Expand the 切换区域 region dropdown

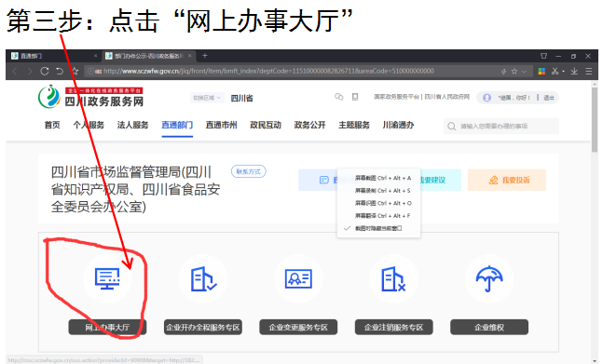pyautogui.click(x=207, y=98)
